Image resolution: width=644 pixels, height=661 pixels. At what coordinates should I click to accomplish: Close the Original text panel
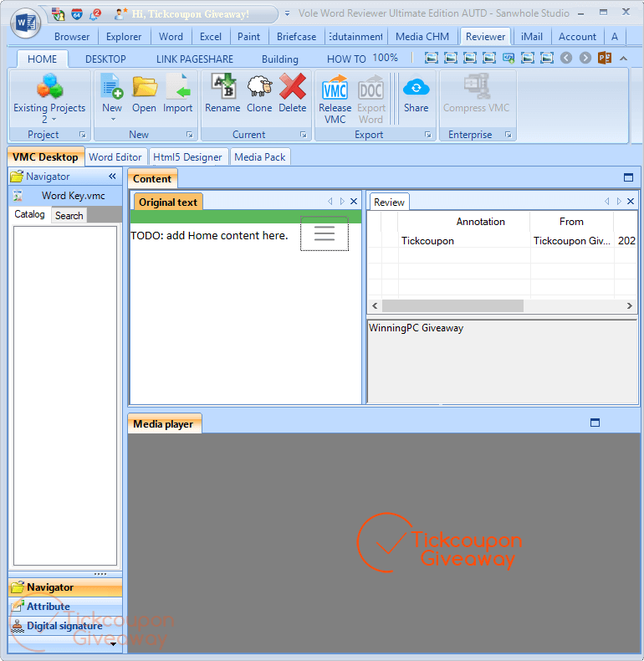(354, 201)
